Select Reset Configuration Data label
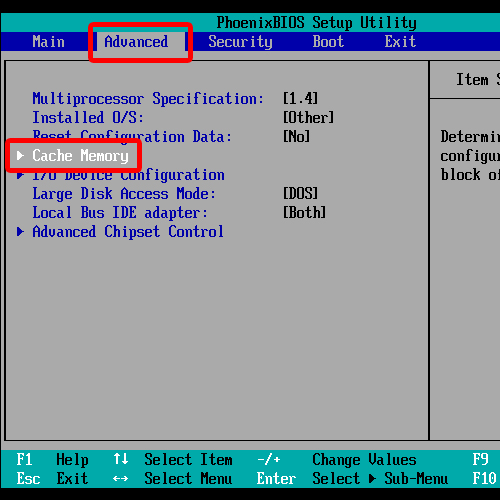This screenshot has height=500, width=500. point(132,137)
